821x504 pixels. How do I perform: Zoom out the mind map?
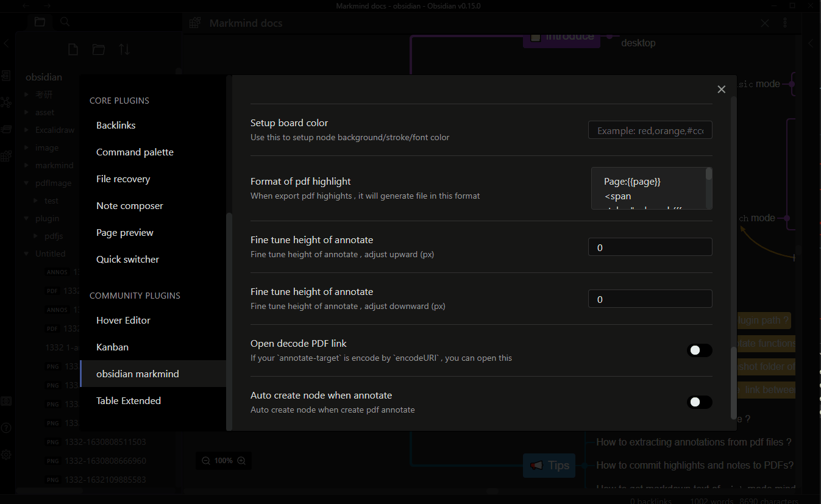point(205,461)
